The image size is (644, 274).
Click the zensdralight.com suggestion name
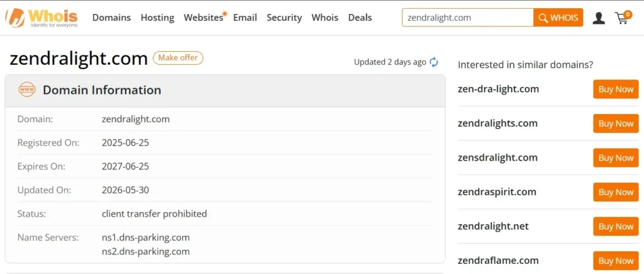coord(497,157)
